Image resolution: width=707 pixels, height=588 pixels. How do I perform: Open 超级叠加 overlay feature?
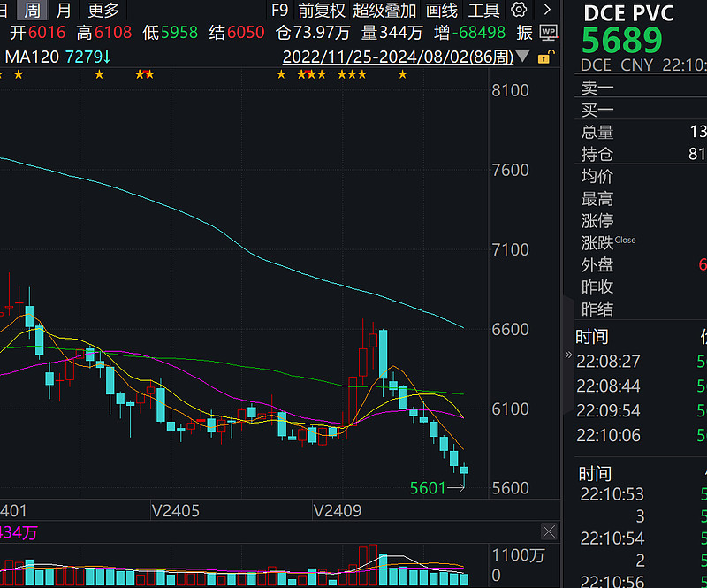point(384,10)
